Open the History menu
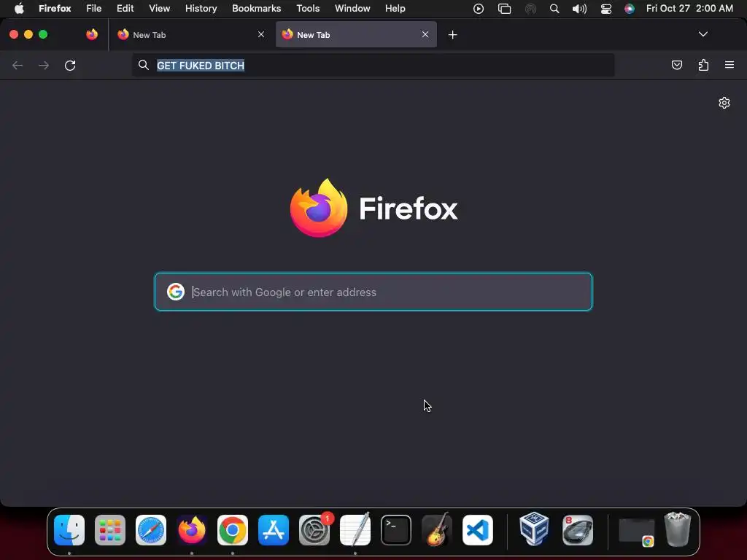The image size is (747, 560). click(201, 9)
